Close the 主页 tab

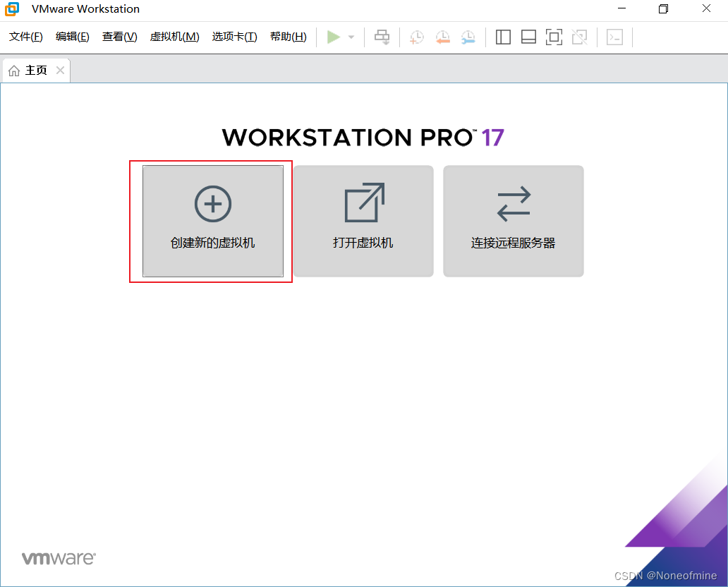[x=60, y=70]
